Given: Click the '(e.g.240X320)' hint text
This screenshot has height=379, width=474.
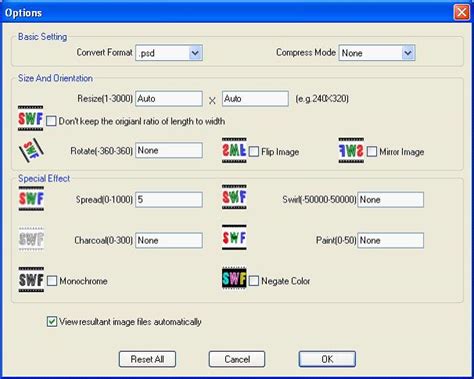Looking at the screenshot, I should coord(322,99).
